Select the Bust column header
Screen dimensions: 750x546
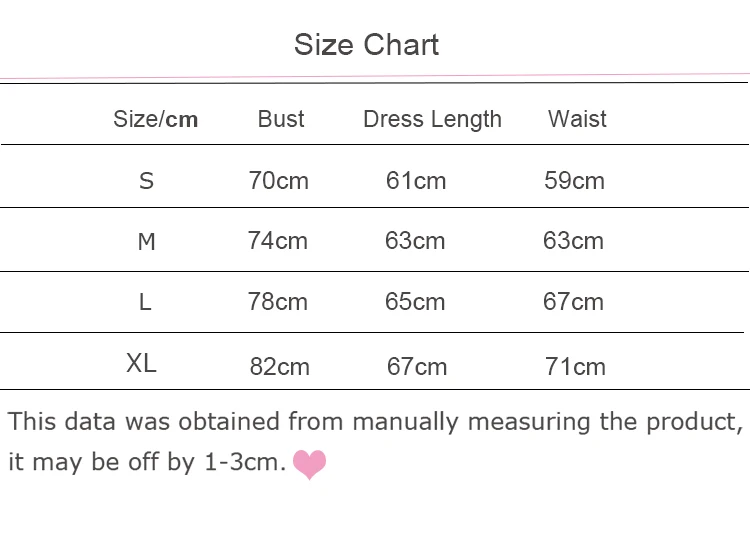coord(281,119)
